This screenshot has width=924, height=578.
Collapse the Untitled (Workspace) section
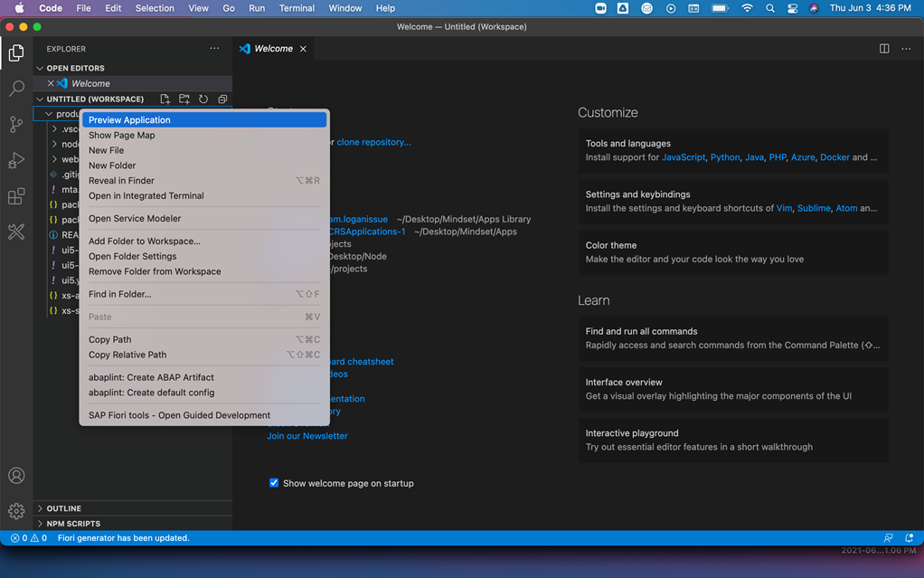[40, 99]
